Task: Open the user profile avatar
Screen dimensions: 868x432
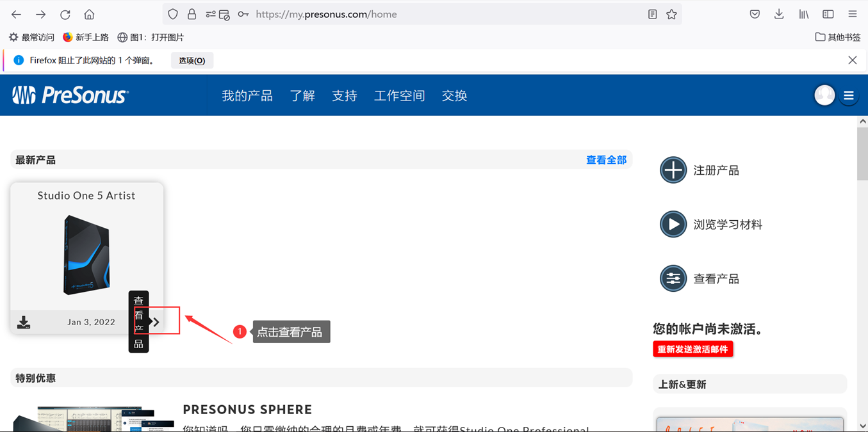Action: [824, 95]
